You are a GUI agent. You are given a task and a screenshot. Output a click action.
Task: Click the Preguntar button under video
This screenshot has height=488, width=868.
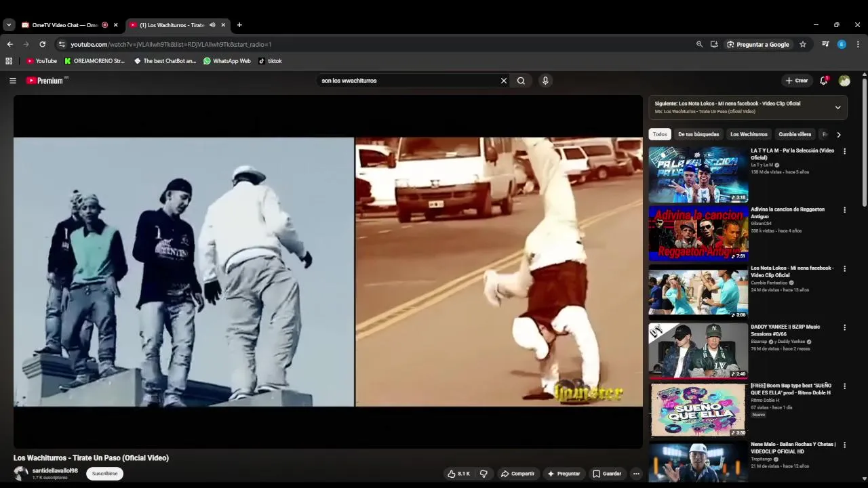point(564,474)
